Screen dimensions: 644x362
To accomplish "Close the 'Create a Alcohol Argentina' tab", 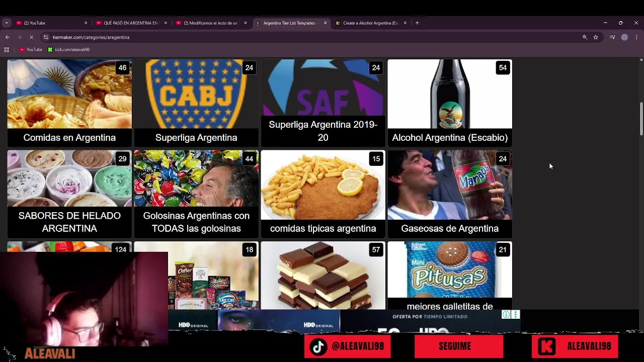I will point(405,23).
